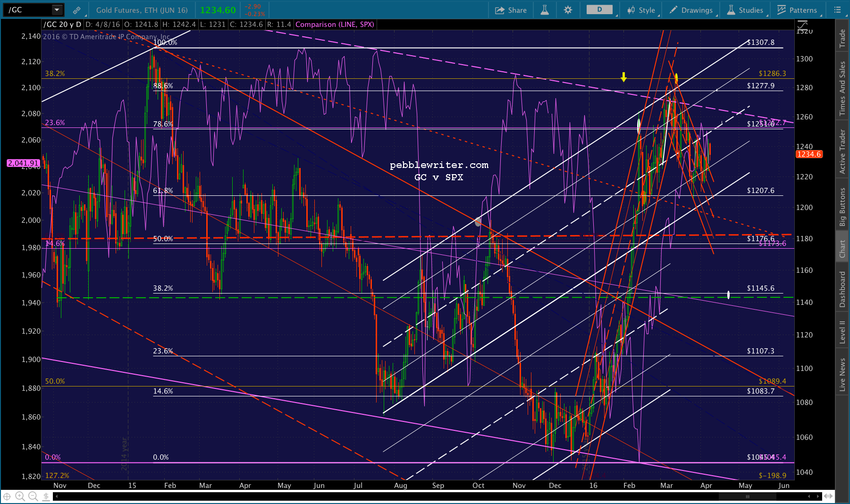Click the crosshair pan icon
The height and width of the screenshot is (504, 850).
pyautogui.click(x=7, y=496)
